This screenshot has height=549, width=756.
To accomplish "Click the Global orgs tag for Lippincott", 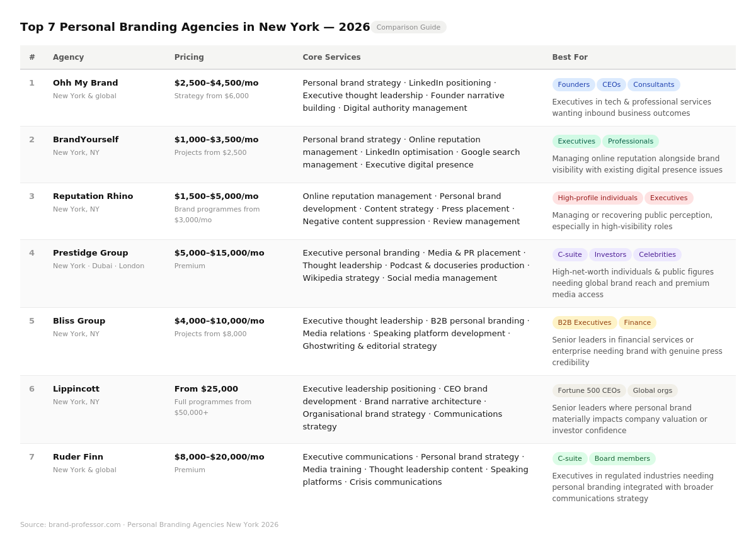I will (x=652, y=390).
